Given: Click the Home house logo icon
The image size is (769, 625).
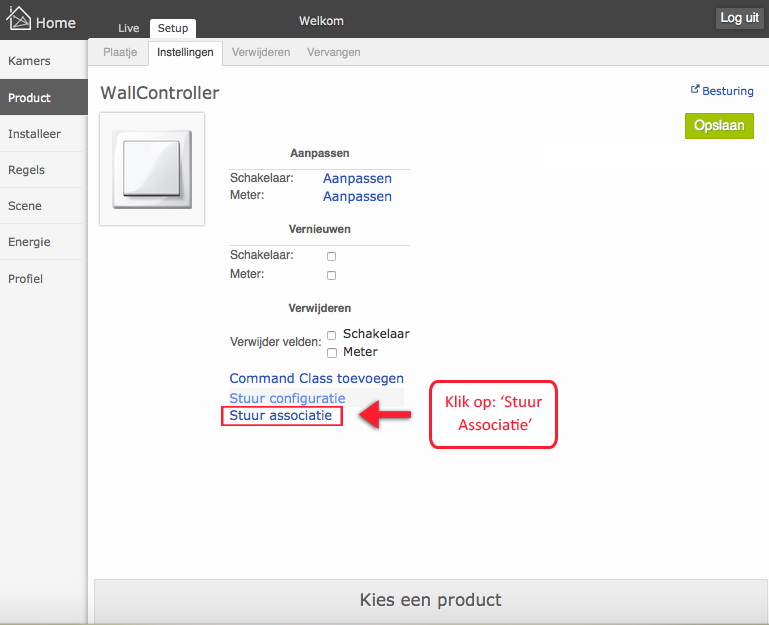Looking at the screenshot, I should [x=18, y=18].
